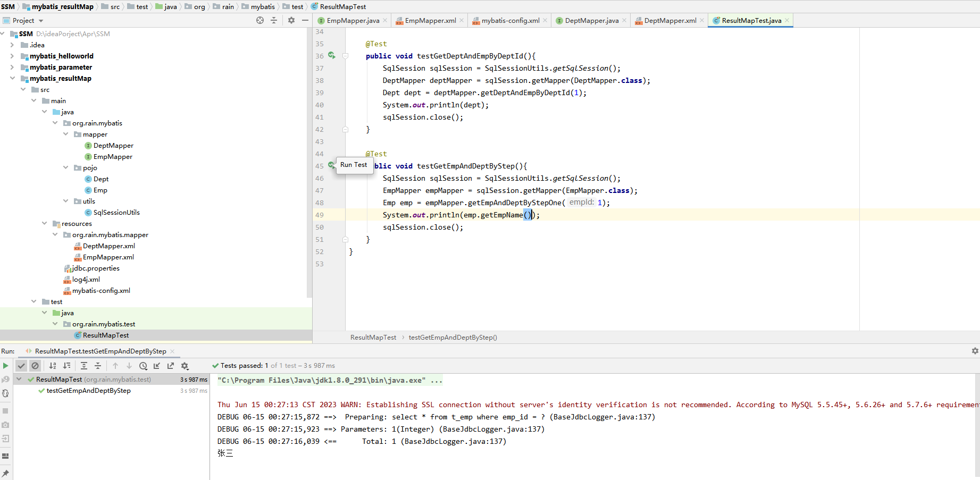Select jdbc.properties file in tree
This screenshot has height=480, width=980.
[x=95, y=268]
